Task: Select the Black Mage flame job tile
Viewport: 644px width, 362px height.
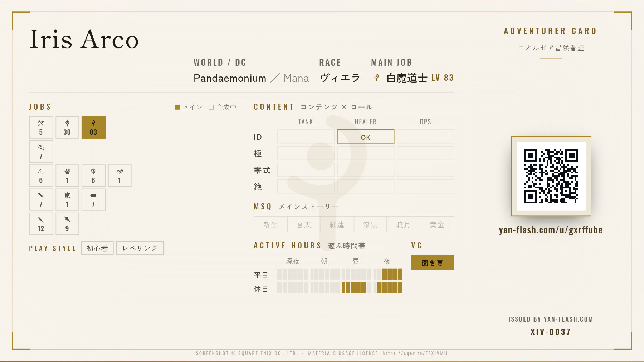Action: pos(67,175)
